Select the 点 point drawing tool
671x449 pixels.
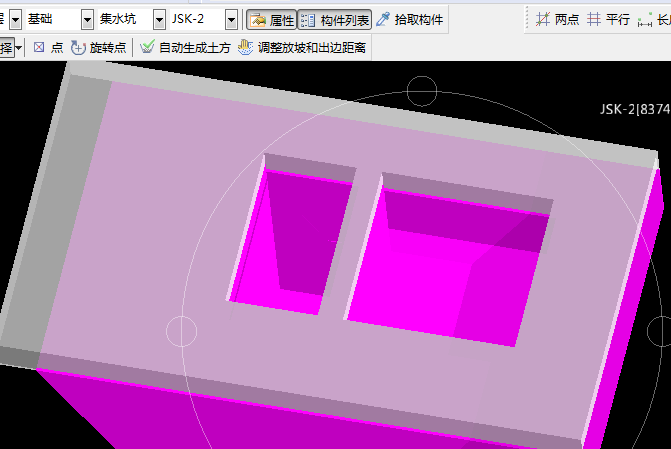(x=48, y=48)
